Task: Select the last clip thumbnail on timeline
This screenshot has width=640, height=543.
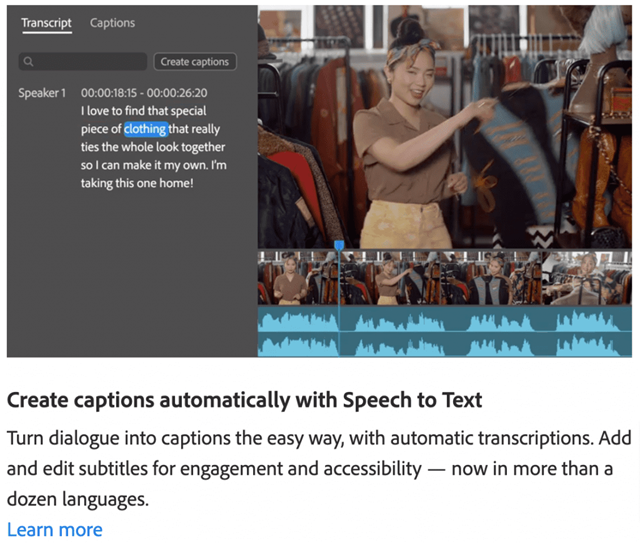Action: 590,277
